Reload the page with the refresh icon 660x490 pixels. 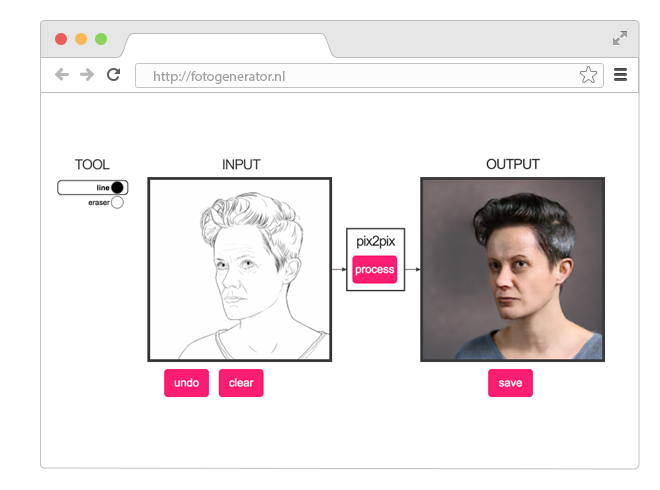113,75
